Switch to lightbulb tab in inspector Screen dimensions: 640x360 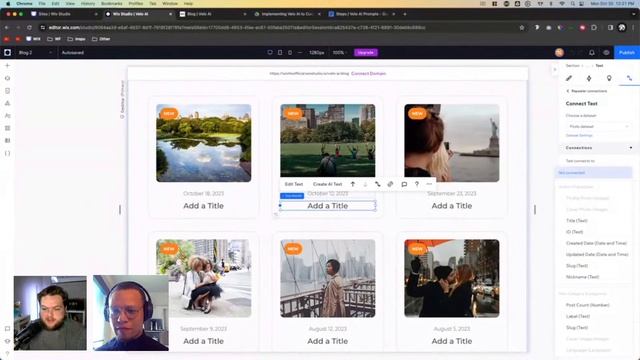coord(609,78)
